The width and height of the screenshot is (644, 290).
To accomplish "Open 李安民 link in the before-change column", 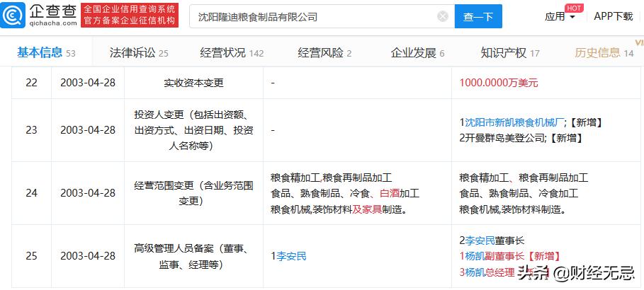I will (x=291, y=256).
